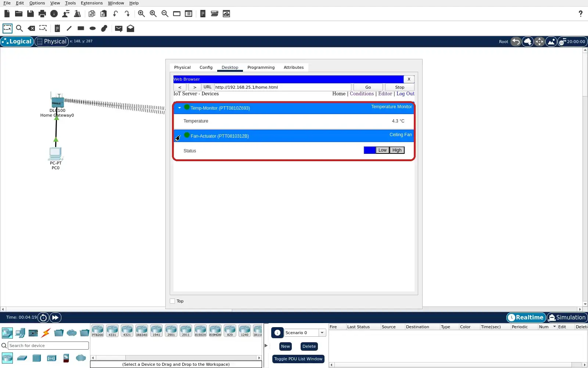Set the fan status to Low
The height and width of the screenshot is (368, 588).
click(383, 150)
